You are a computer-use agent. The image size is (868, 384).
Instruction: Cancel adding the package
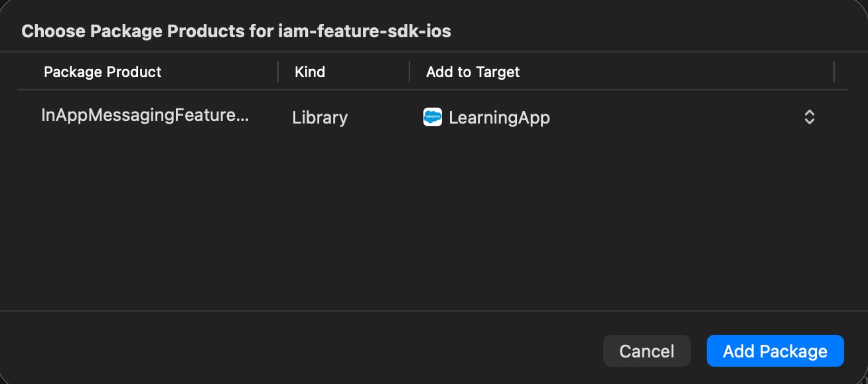point(646,351)
